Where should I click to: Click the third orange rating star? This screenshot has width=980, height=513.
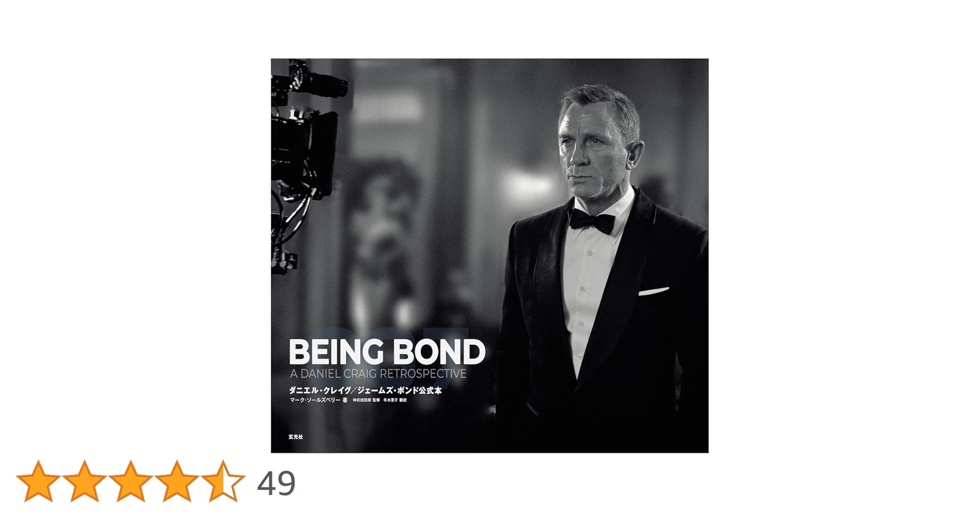tap(130, 481)
